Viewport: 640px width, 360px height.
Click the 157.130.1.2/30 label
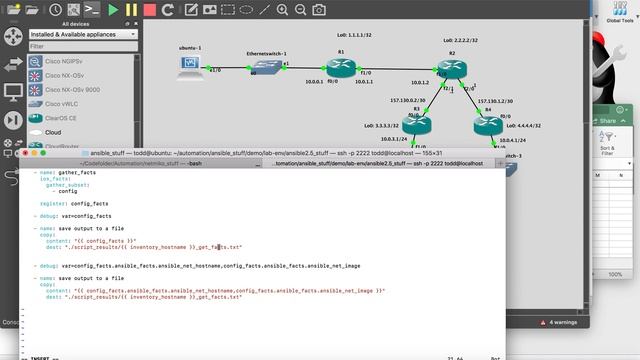(x=496, y=101)
